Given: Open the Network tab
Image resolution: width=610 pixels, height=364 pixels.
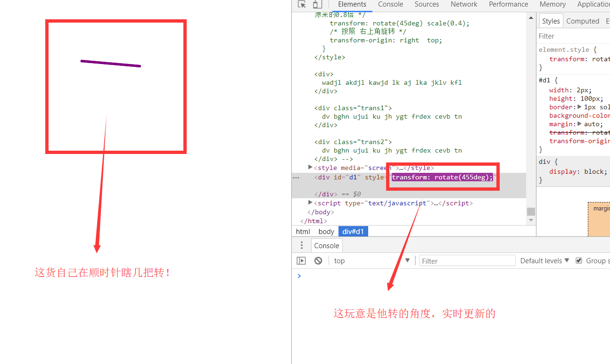Looking at the screenshot, I should tap(464, 4).
